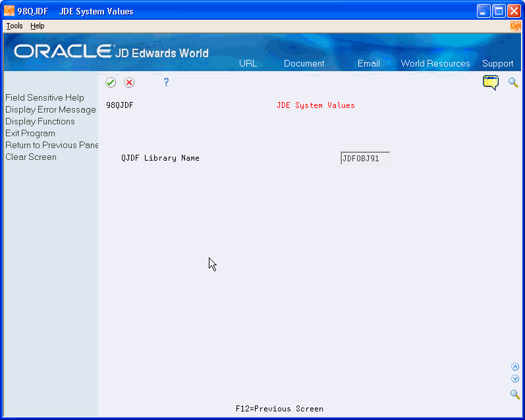Select Clear Screen in sidebar
The image size is (525, 420).
[x=31, y=157]
